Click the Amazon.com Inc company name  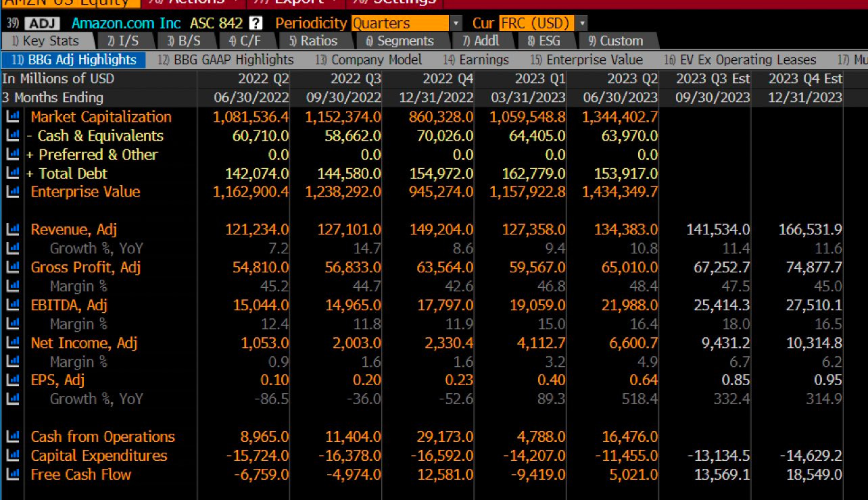click(x=126, y=24)
